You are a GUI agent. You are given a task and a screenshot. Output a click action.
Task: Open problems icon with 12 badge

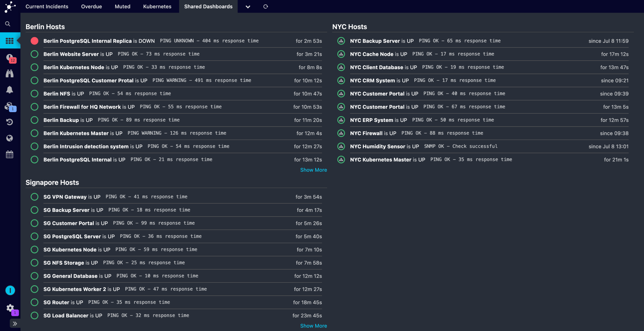pyautogui.click(x=10, y=58)
